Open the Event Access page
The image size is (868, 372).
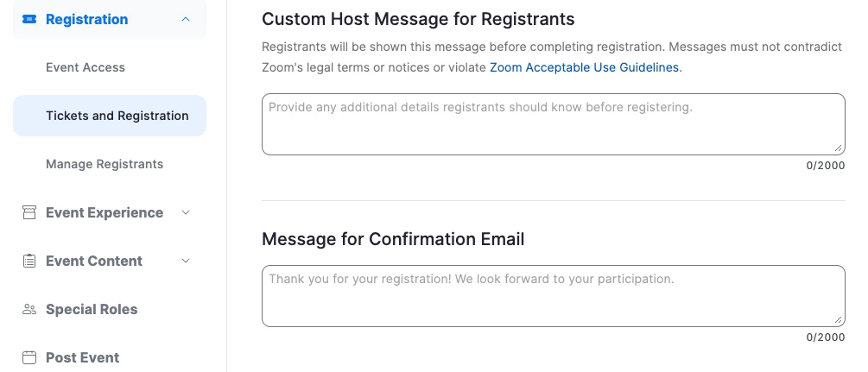tap(86, 67)
